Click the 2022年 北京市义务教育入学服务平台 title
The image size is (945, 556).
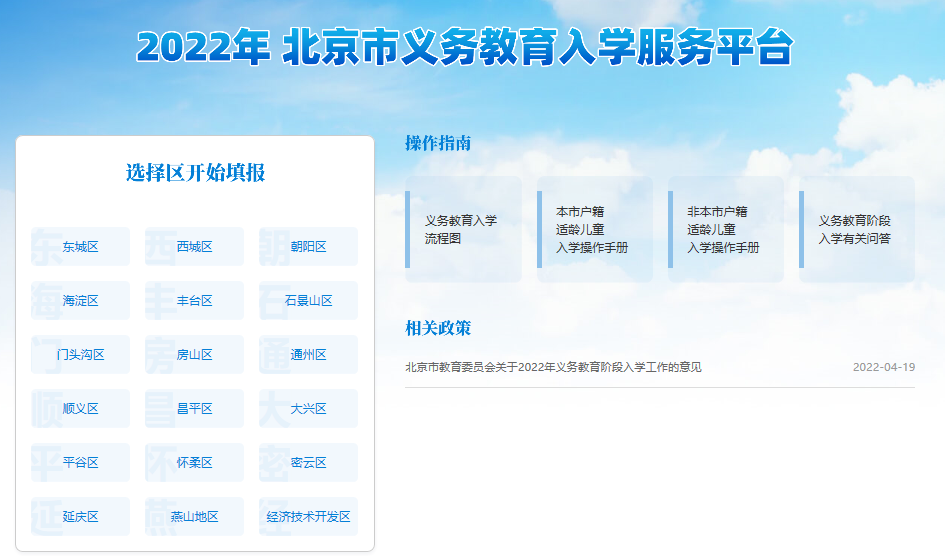(x=465, y=47)
